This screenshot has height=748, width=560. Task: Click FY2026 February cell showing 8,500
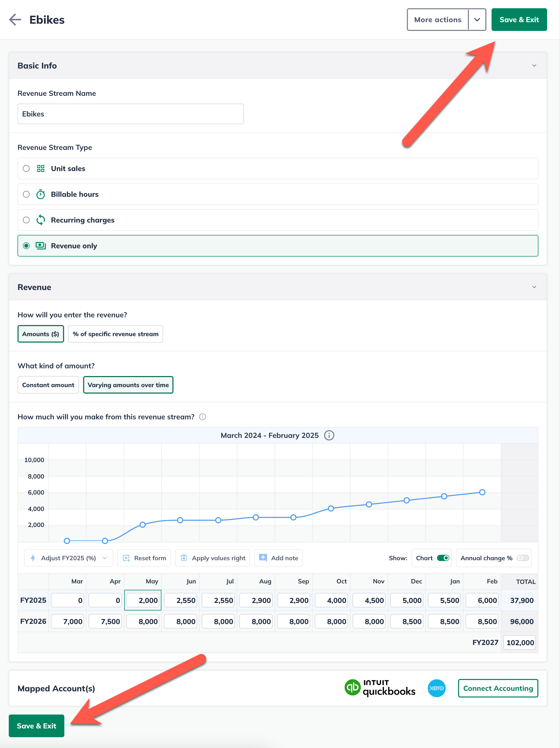point(482,622)
